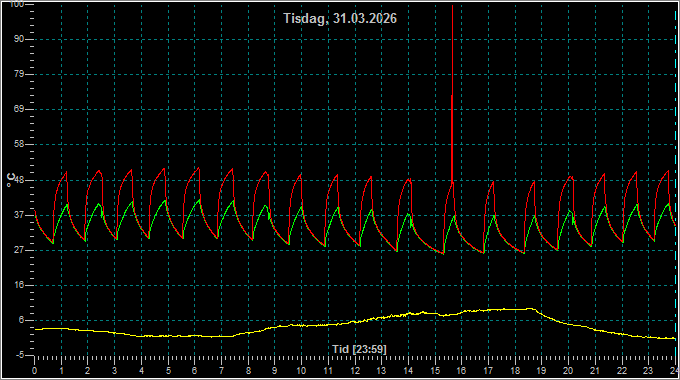Image resolution: width=680 pixels, height=380 pixels.
Task: Click the 69 value on temperature axis
Action: tap(19, 109)
